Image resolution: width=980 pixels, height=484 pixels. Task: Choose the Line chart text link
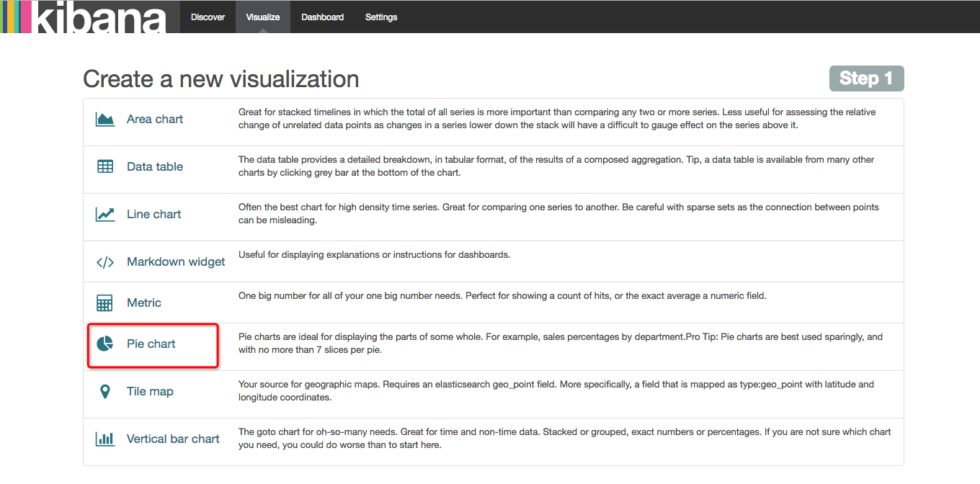(x=154, y=214)
